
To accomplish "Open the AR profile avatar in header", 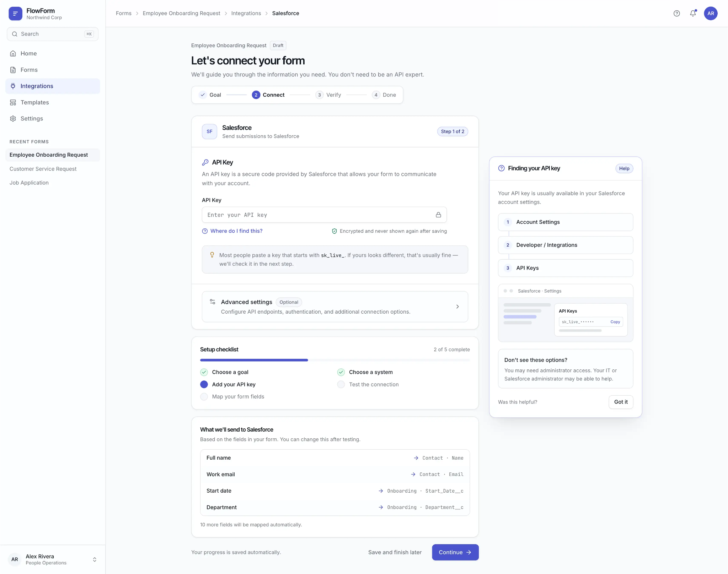I will coord(711,13).
